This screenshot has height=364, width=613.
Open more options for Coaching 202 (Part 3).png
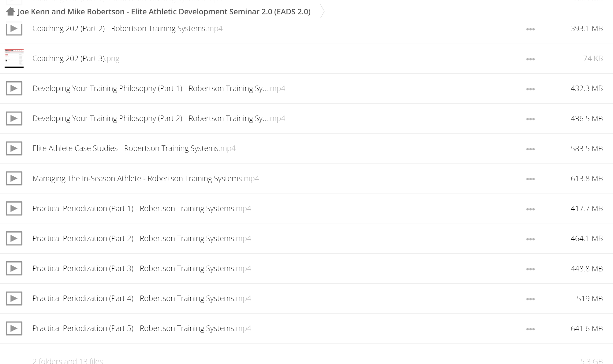[530, 59]
